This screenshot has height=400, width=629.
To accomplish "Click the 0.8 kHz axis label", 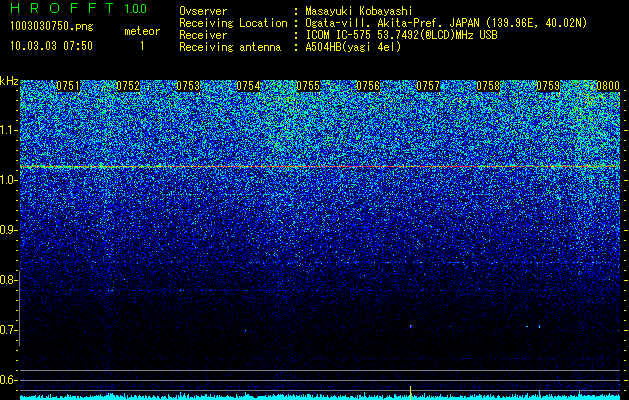I will [x=8, y=280].
